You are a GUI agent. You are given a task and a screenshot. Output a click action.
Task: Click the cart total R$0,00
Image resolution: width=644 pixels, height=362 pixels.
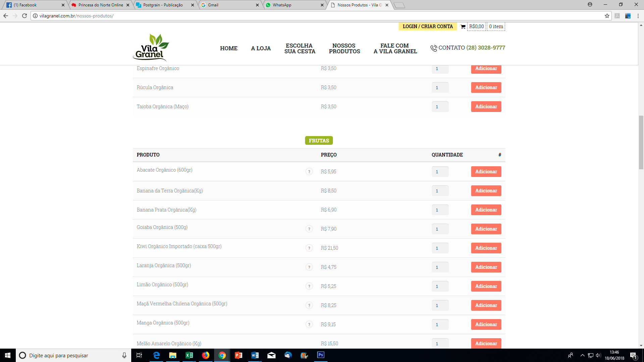pos(477,26)
